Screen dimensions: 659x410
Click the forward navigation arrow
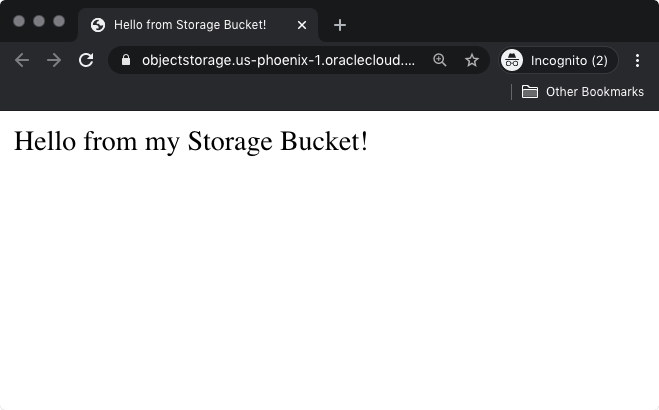(54, 60)
